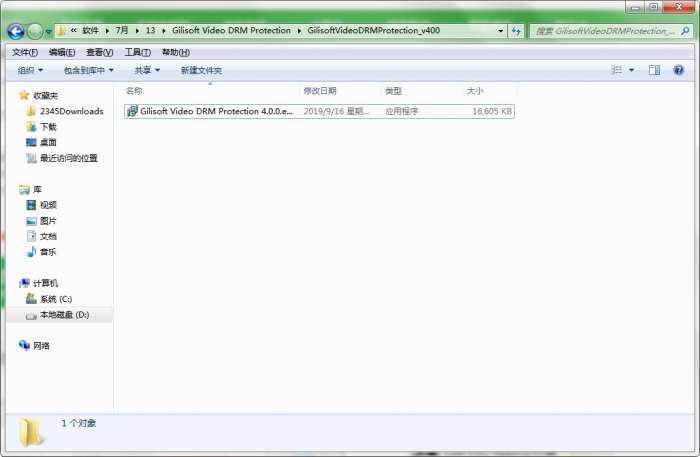Click the 系统 (C:) drive icon
700x457 pixels.
[31, 299]
